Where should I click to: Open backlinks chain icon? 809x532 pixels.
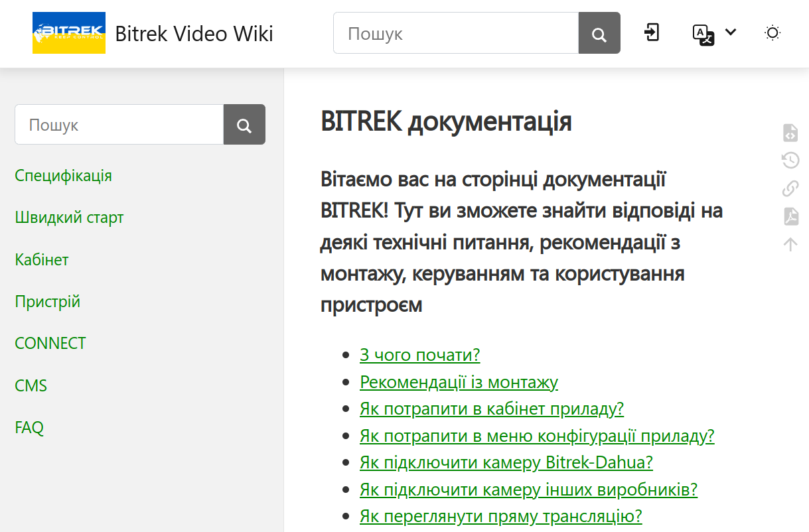click(x=790, y=188)
